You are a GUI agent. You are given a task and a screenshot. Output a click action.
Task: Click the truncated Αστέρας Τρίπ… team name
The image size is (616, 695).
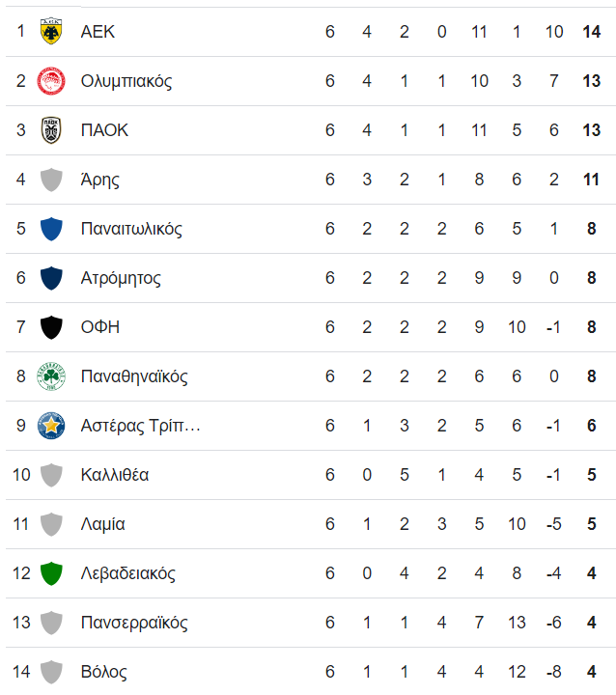[141, 426]
